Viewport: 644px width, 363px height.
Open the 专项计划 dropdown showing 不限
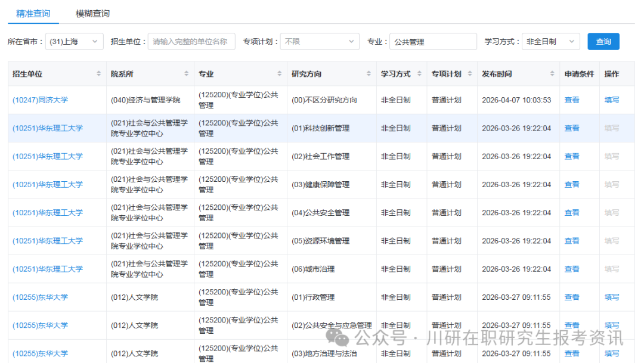pos(320,41)
